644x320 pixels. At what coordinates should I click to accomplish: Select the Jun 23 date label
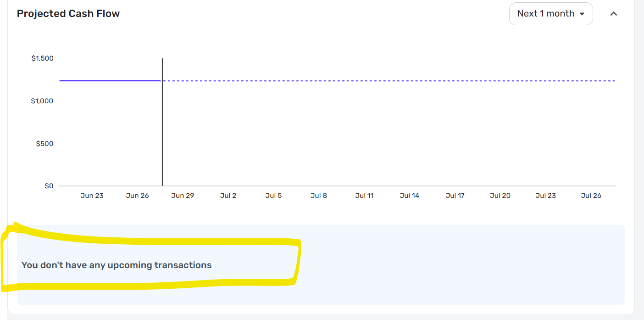[x=92, y=196]
